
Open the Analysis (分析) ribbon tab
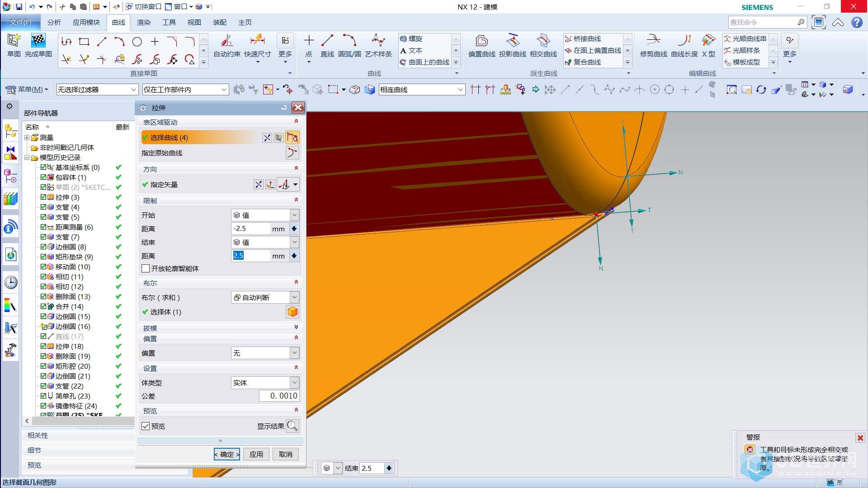click(x=54, y=22)
